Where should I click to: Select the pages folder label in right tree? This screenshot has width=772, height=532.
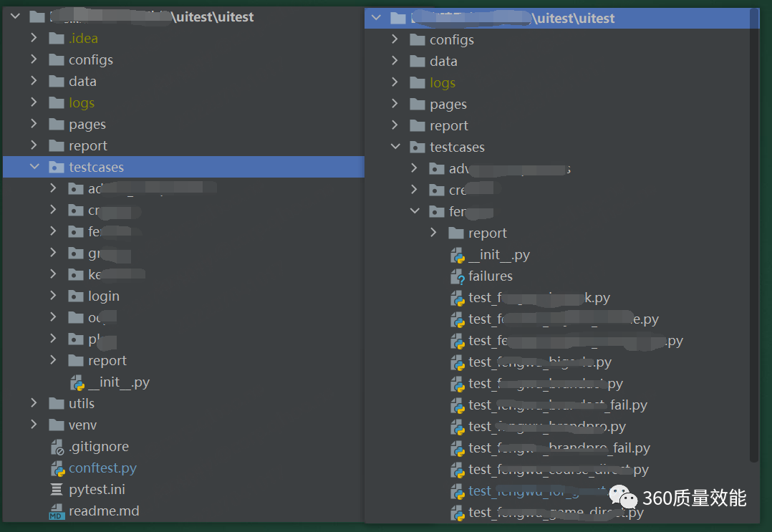click(448, 105)
